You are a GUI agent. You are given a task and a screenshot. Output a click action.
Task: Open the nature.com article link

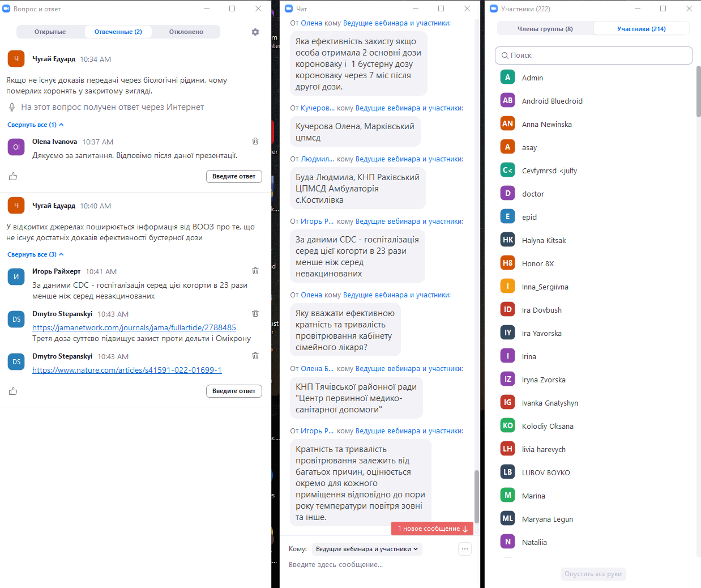click(127, 370)
